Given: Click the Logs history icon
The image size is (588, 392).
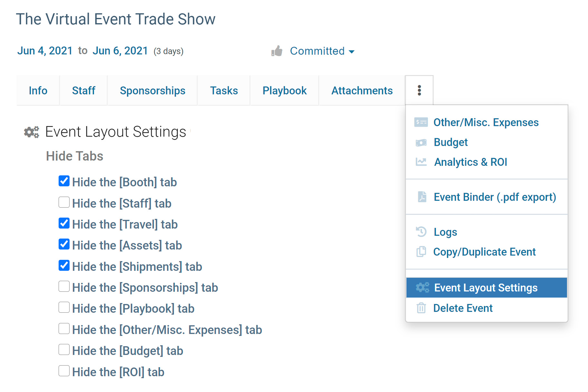Looking at the screenshot, I should tap(421, 232).
